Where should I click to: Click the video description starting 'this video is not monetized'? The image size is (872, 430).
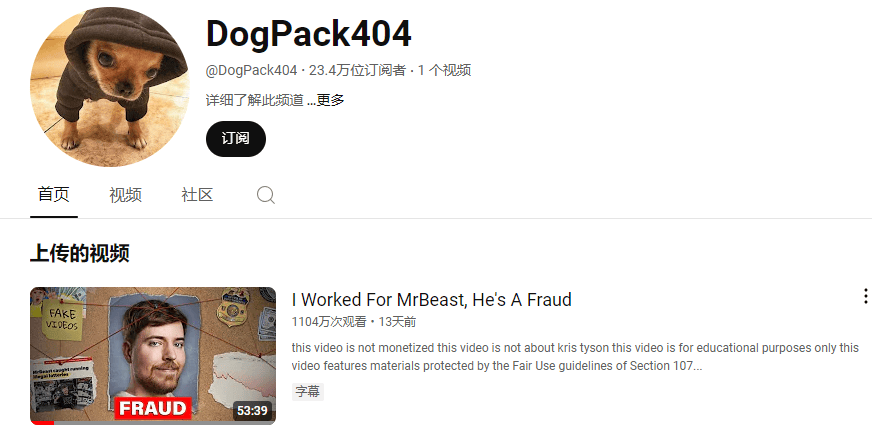click(575, 357)
